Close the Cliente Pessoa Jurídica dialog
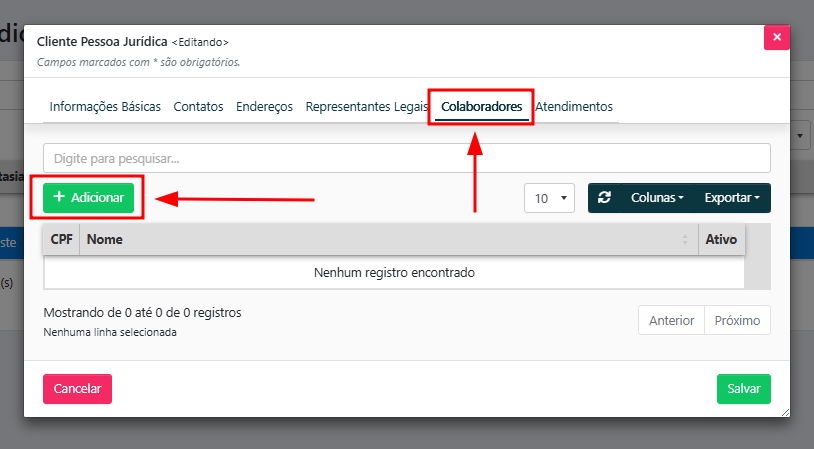Viewport: 814px width, 449px height. [776, 38]
